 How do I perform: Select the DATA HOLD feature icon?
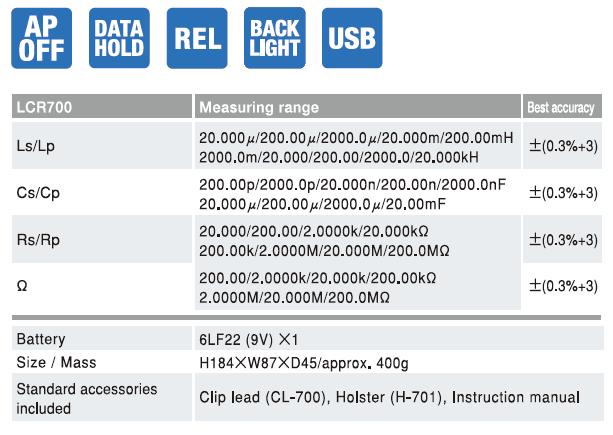point(119,38)
